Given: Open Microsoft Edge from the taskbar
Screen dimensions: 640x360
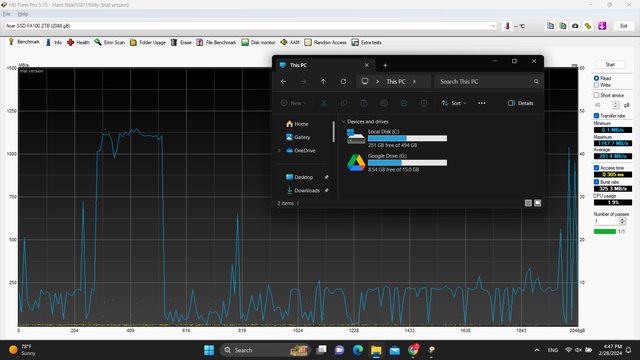Looking at the screenshot, I should [x=358, y=350].
